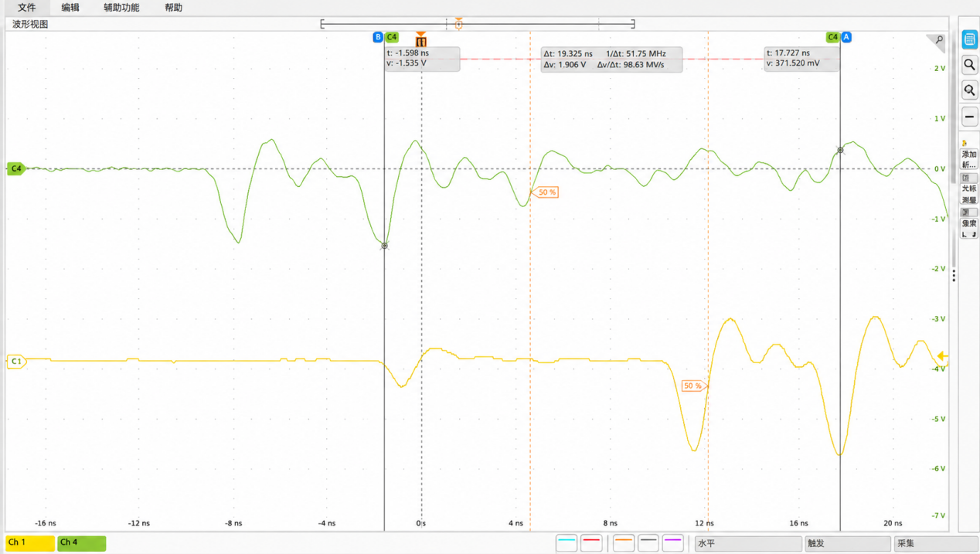Click the zoom magnifier in waveform corner
The image size is (980, 554).
(x=938, y=40)
